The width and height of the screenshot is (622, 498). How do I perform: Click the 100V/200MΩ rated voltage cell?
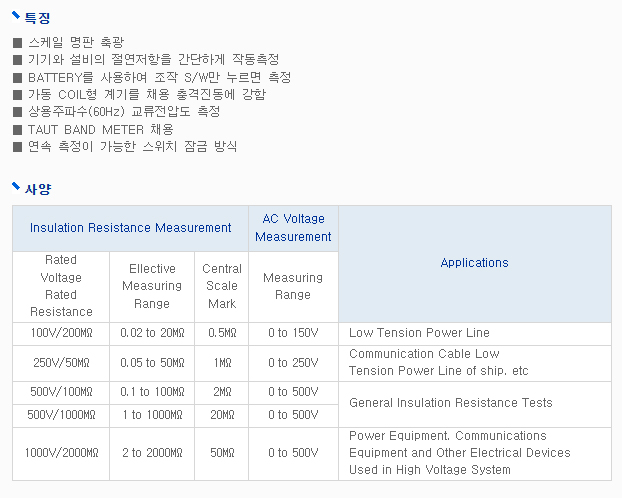pos(61,333)
